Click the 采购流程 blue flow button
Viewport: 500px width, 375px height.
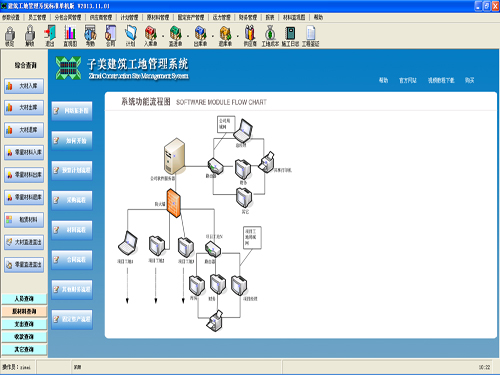tap(72, 200)
